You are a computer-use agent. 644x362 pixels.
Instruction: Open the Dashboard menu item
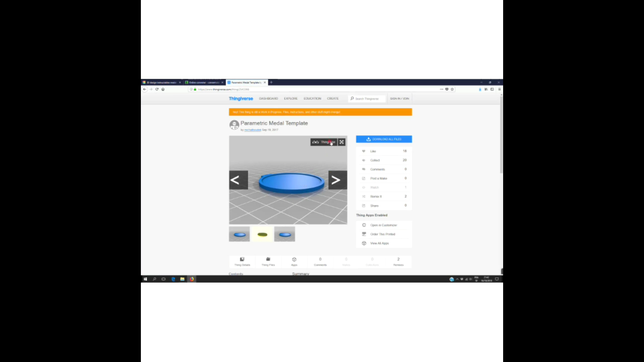(268, 99)
